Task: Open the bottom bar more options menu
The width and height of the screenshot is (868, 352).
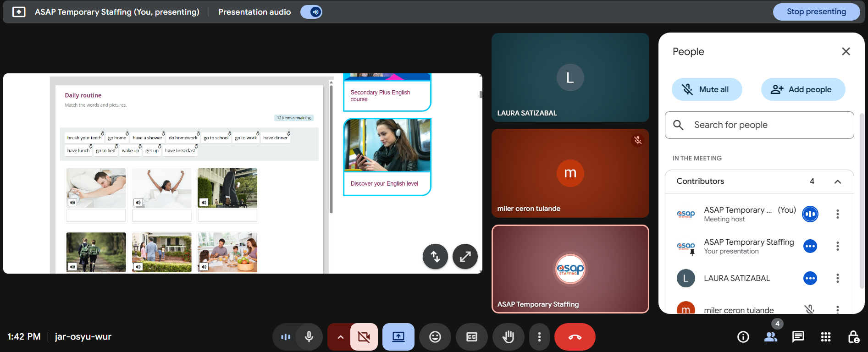Action: coord(539,337)
